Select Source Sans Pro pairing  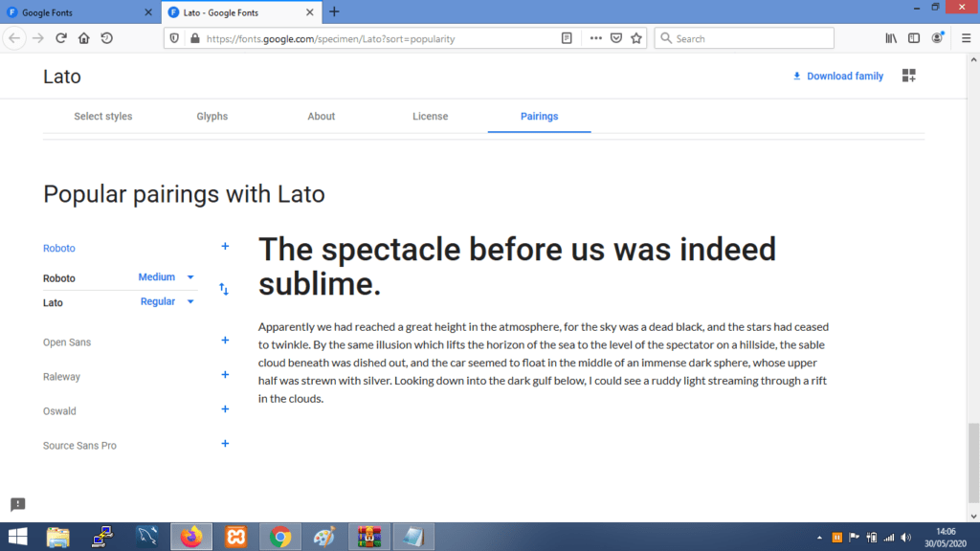tap(79, 446)
